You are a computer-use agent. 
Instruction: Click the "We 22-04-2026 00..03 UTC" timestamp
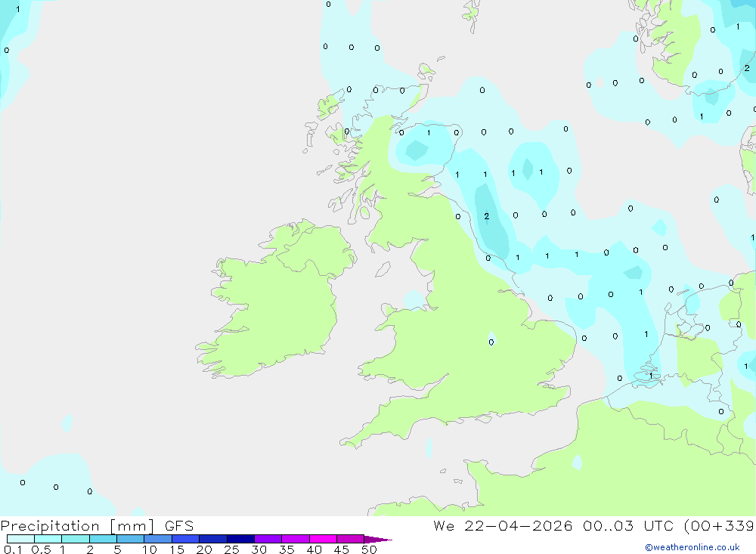point(553,525)
